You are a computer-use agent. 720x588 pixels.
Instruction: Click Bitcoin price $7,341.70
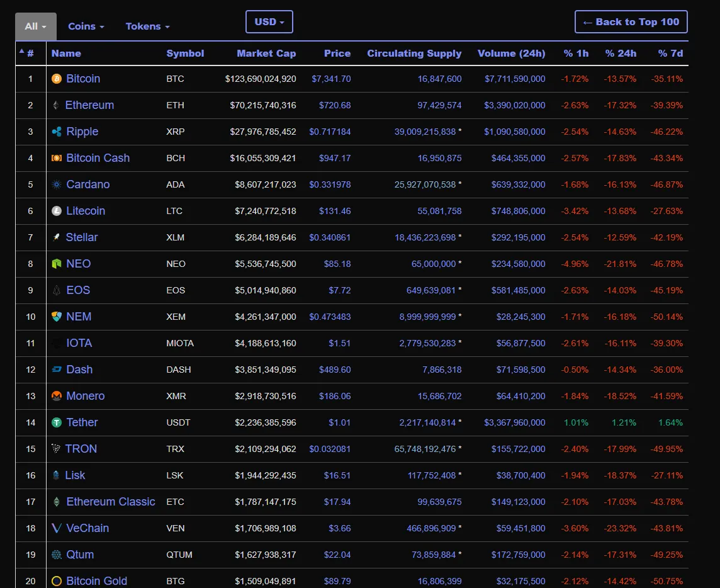pos(331,79)
